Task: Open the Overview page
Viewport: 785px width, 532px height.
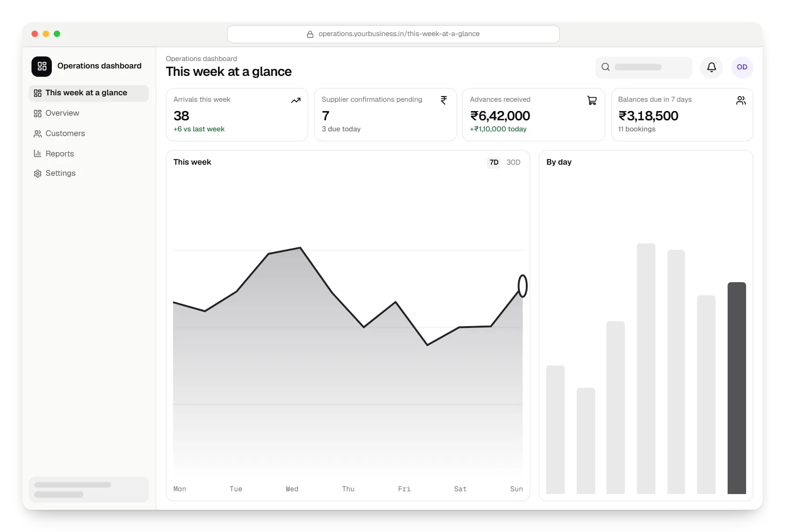Action: tap(89, 113)
